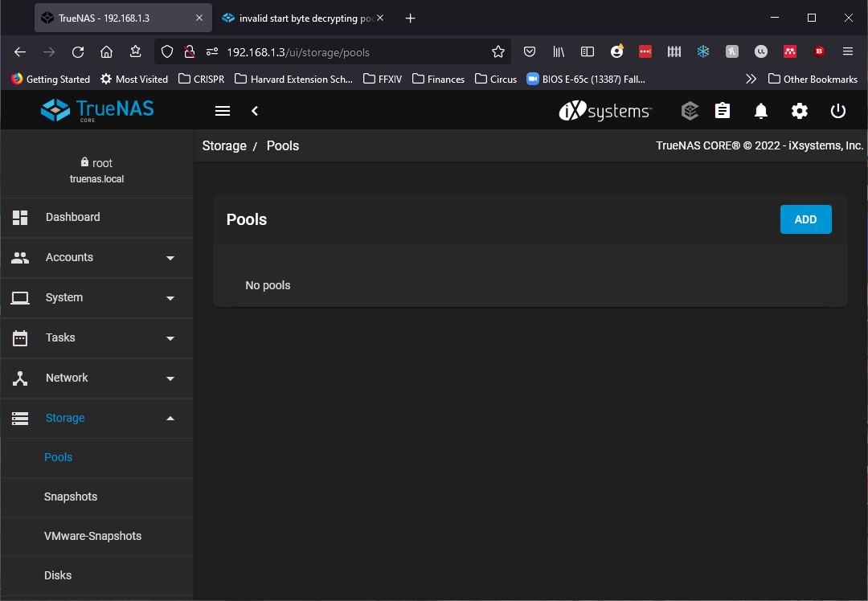
Task: Toggle the browser sidebar view icon
Action: point(588,52)
